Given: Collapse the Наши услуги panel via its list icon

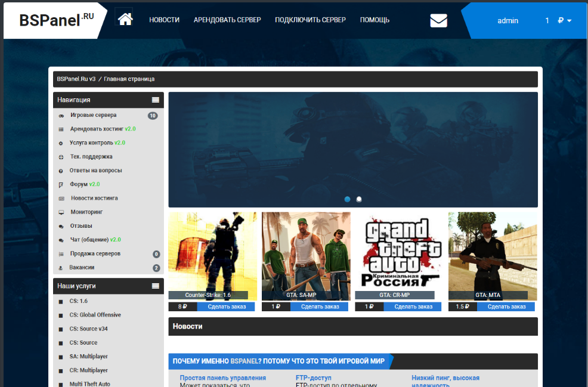Looking at the screenshot, I should 156,286.
